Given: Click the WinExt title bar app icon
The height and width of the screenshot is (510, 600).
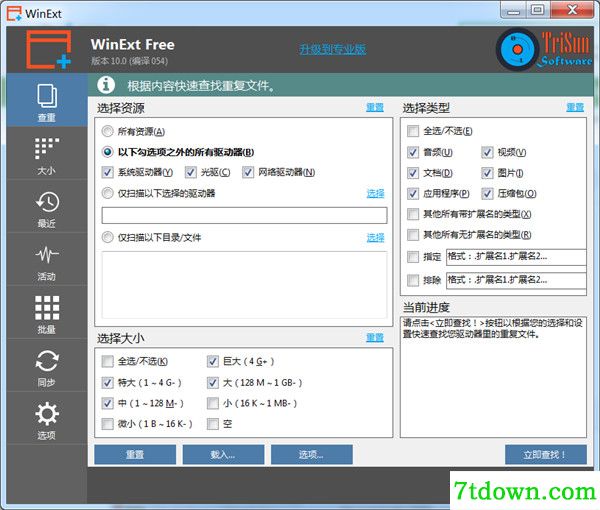Looking at the screenshot, I should [x=14, y=13].
